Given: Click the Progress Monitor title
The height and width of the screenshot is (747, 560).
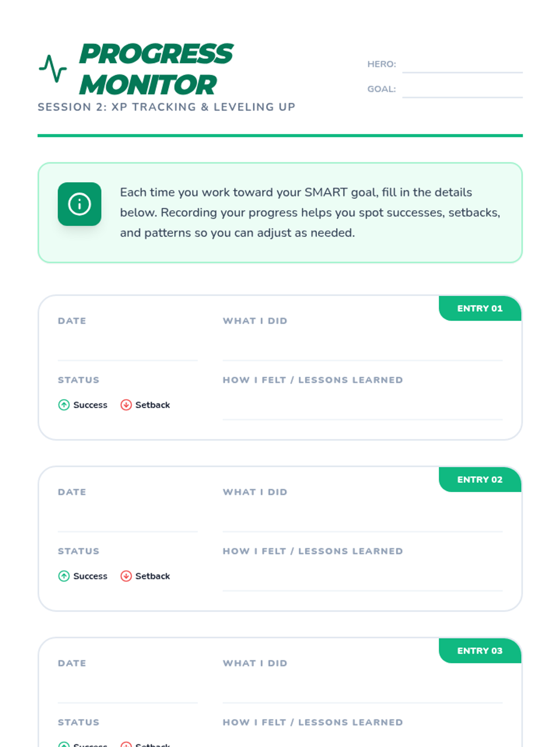Looking at the screenshot, I should (155, 69).
